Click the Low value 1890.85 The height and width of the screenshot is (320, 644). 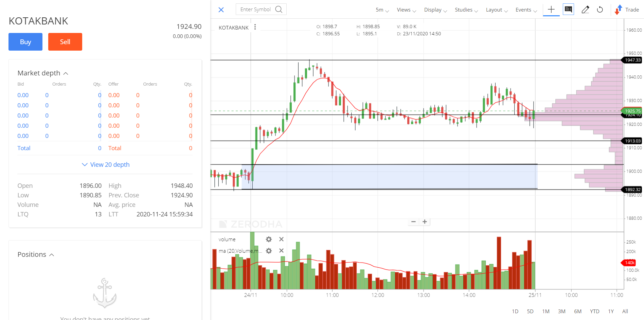[x=91, y=195]
